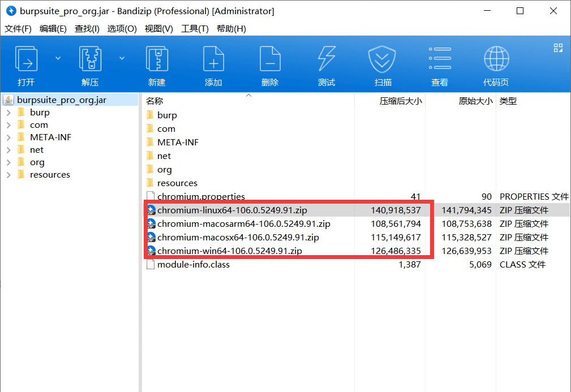
Task: Click the chromium-linux64 zip file icon
Action: 151,210
